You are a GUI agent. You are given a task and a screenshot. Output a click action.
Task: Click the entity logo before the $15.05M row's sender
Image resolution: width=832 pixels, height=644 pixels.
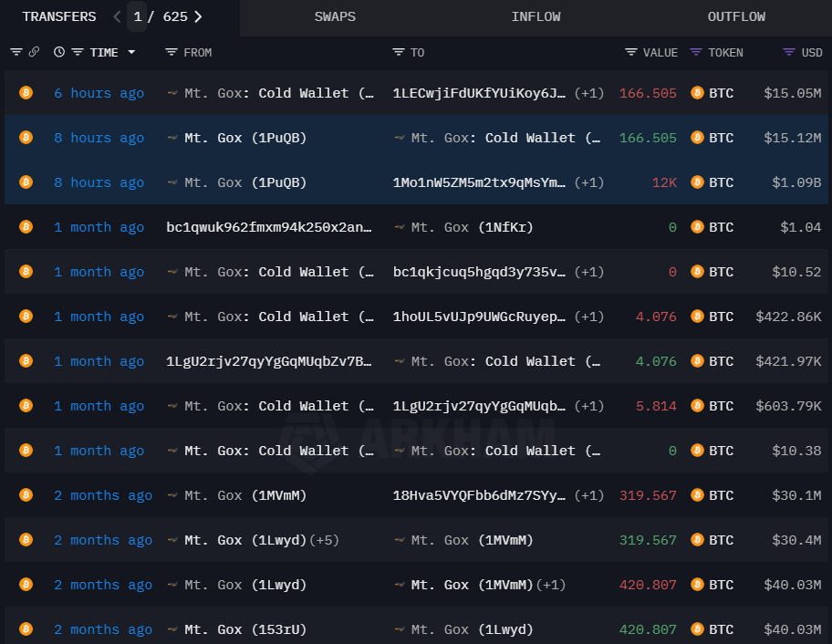172,93
